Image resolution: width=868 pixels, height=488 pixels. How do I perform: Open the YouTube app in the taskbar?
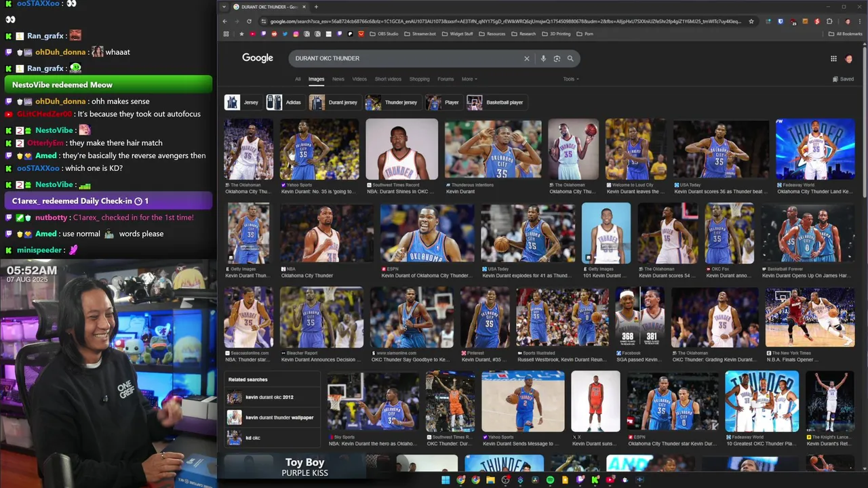point(610,480)
